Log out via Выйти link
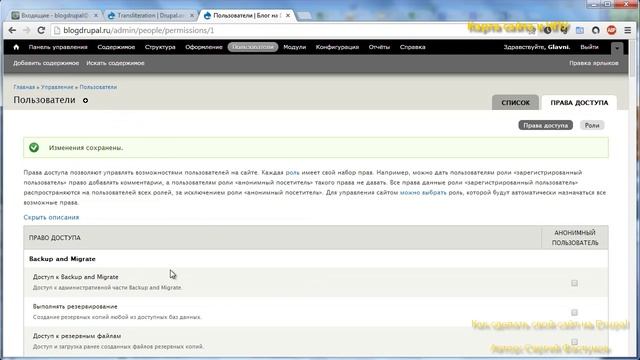Screen dimensions: 640x360 [589, 47]
